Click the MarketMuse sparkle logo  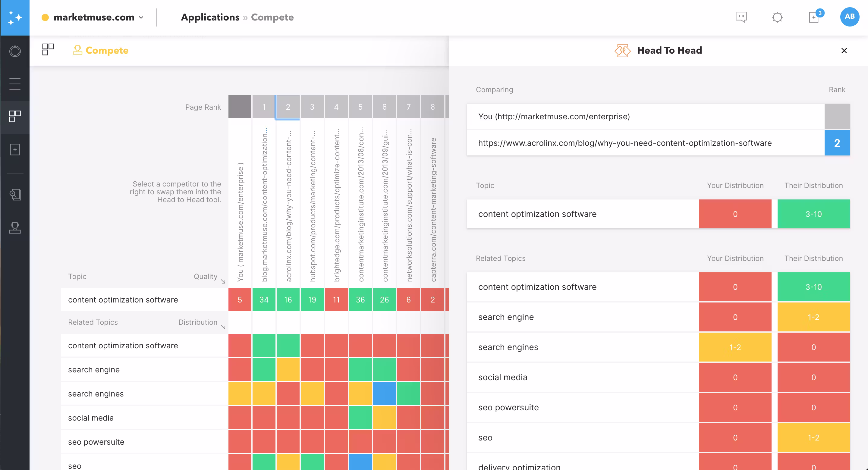[x=15, y=17]
